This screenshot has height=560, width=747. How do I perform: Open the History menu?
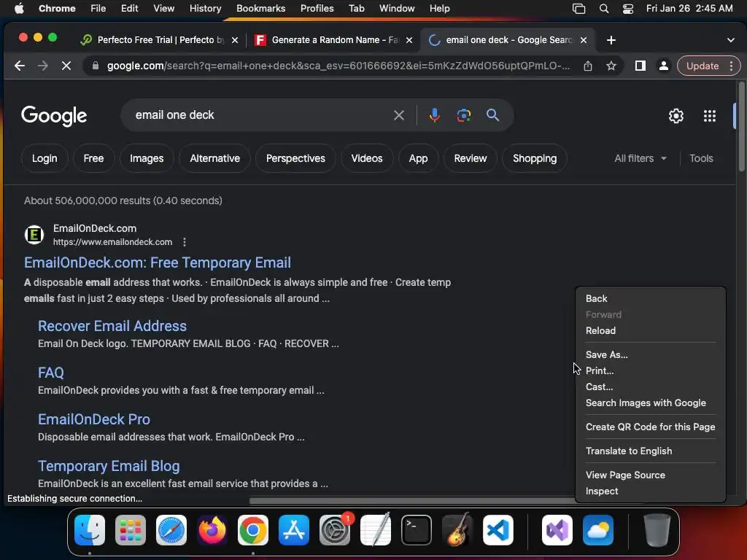(205, 9)
